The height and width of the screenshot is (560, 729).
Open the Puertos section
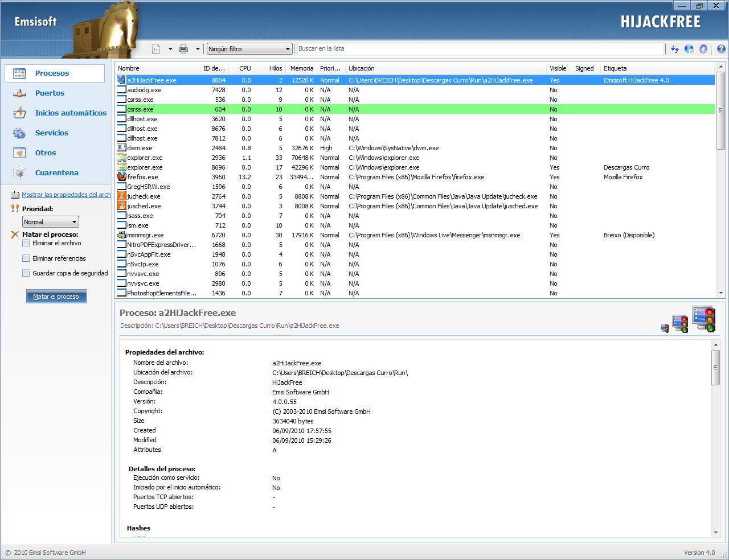click(x=50, y=93)
